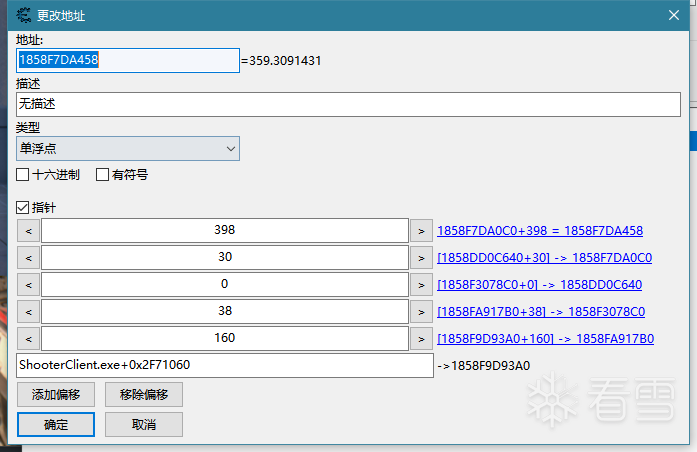697x452 pixels.
Task: Click the Cheat Engine icon in title bar
Action: [24, 15]
